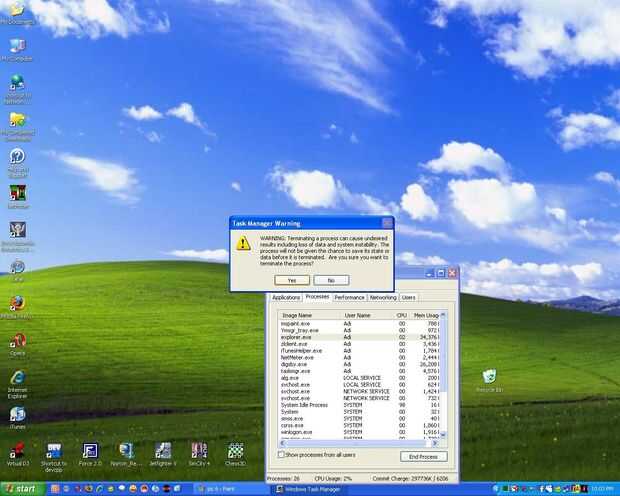620x496 pixels.
Task: Select the System Idle Process row
Action: [359, 405]
